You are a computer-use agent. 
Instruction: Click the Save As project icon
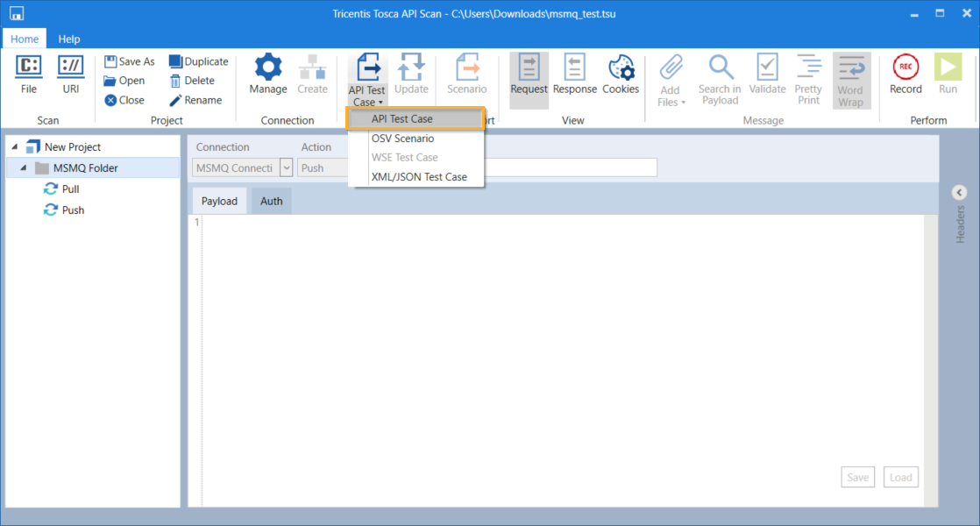coord(111,62)
